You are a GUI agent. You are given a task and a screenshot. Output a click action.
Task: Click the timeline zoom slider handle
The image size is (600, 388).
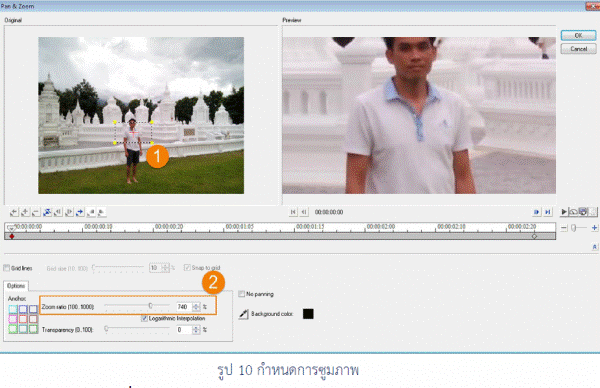point(573,228)
